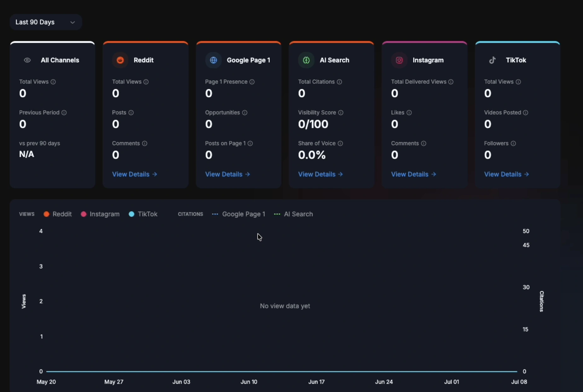Open View Details link on Instagram card
The height and width of the screenshot is (392, 583).
click(413, 174)
